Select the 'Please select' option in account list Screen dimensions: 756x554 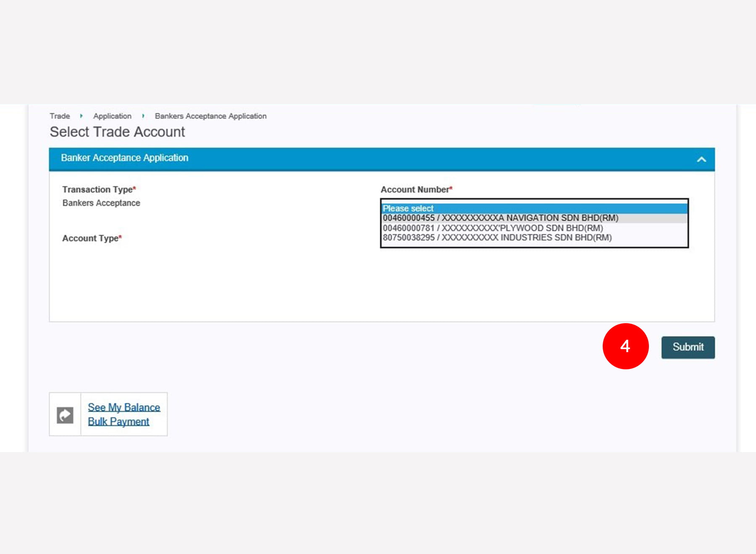[x=533, y=209]
